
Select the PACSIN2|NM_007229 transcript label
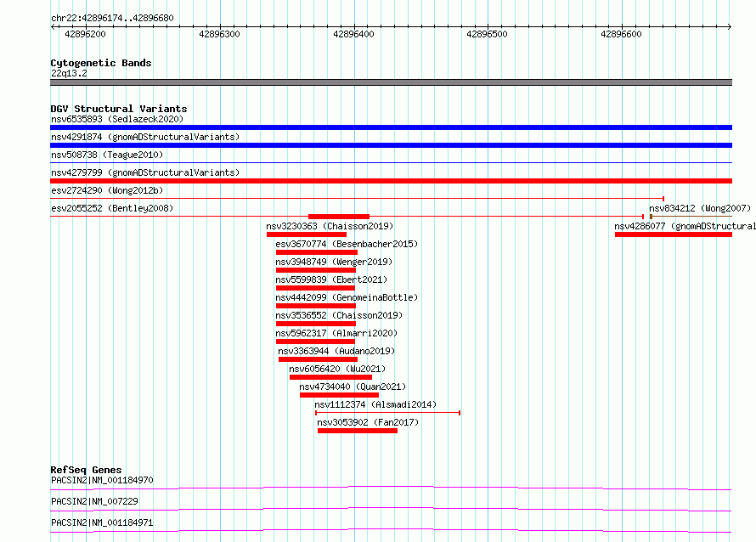94,501
